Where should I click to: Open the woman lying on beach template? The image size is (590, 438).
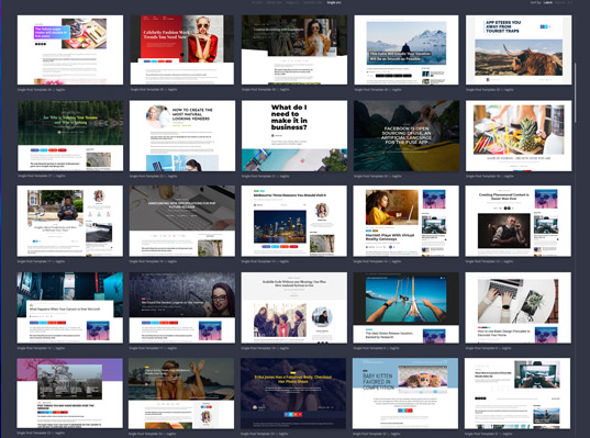click(181, 393)
